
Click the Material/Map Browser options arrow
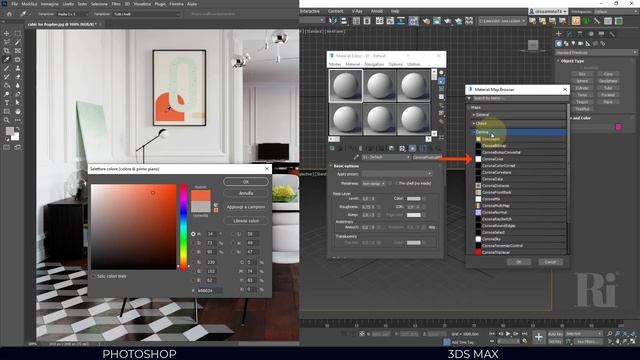(x=469, y=98)
